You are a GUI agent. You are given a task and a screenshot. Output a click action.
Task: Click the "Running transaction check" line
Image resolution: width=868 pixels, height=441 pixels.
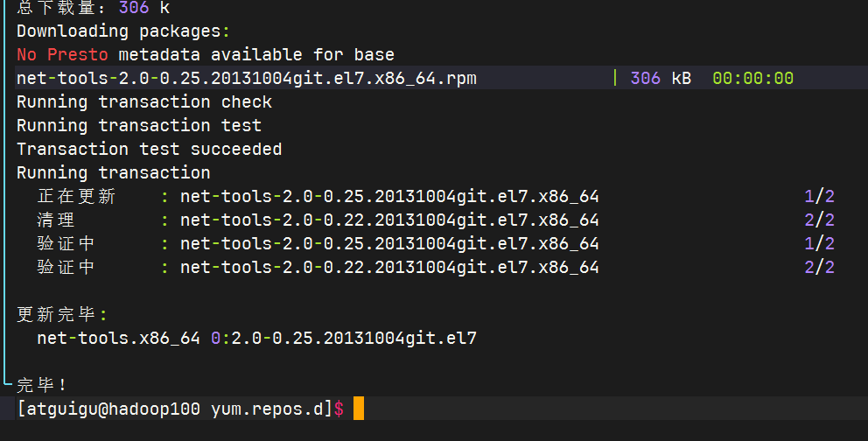[143, 101]
